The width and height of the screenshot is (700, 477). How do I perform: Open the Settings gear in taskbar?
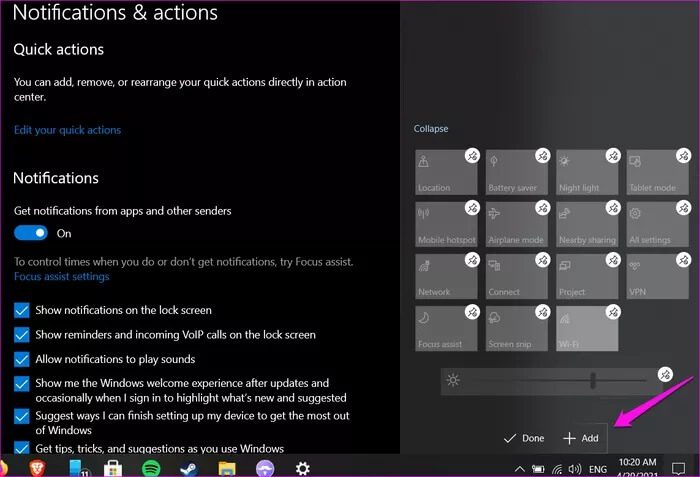303,469
